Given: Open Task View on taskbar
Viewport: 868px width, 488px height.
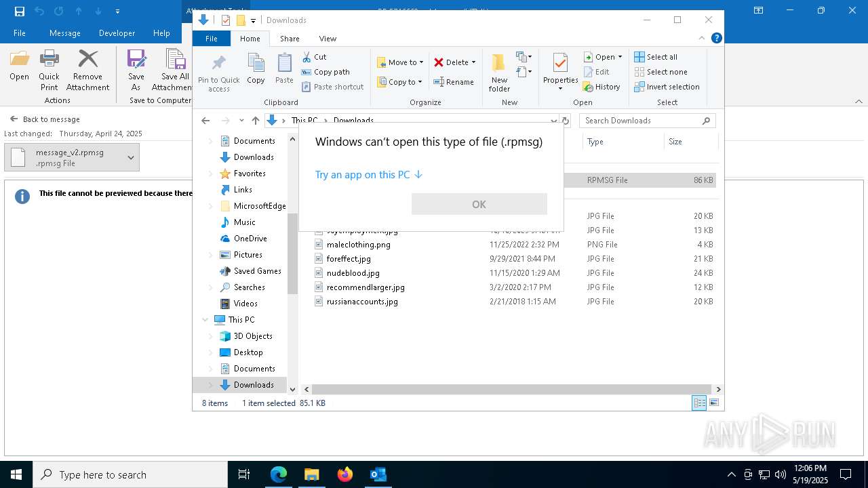Looking at the screenshot, I should click(x=244, y=474).
